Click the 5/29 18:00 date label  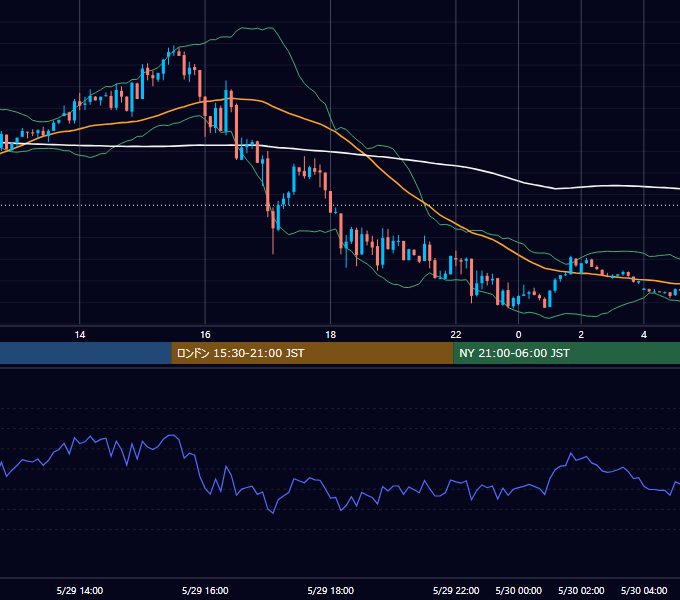330,590
